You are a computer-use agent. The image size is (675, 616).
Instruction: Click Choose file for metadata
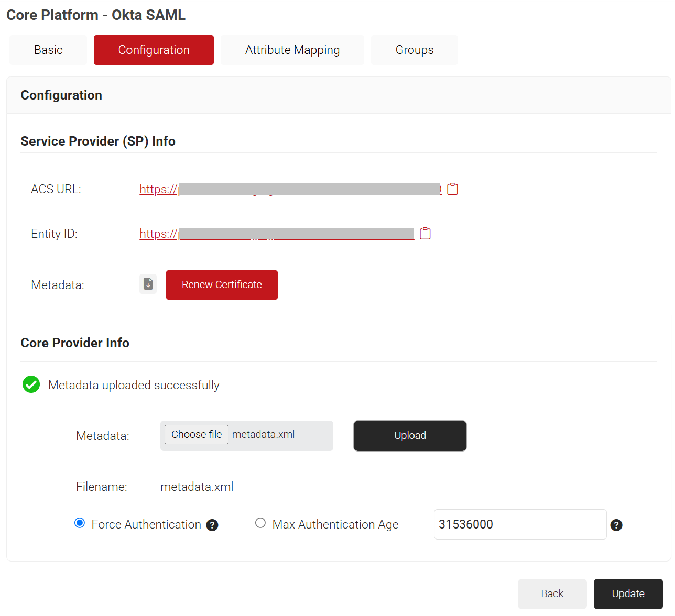tap(197, 434)
